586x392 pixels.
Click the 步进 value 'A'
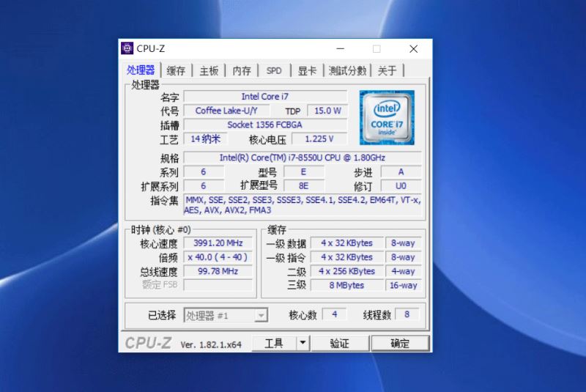tap(401, 172)
